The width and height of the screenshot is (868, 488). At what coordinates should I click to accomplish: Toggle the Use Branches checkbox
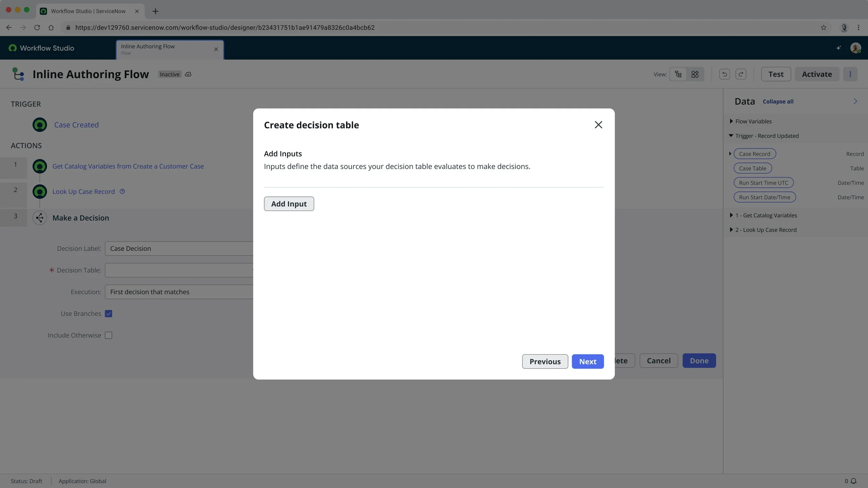click(108, 313)
